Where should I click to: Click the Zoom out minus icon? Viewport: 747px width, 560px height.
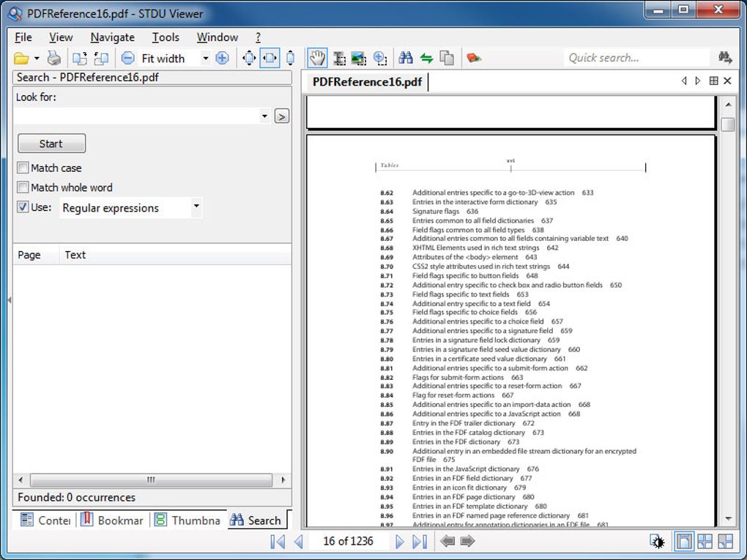pos(127,58)
